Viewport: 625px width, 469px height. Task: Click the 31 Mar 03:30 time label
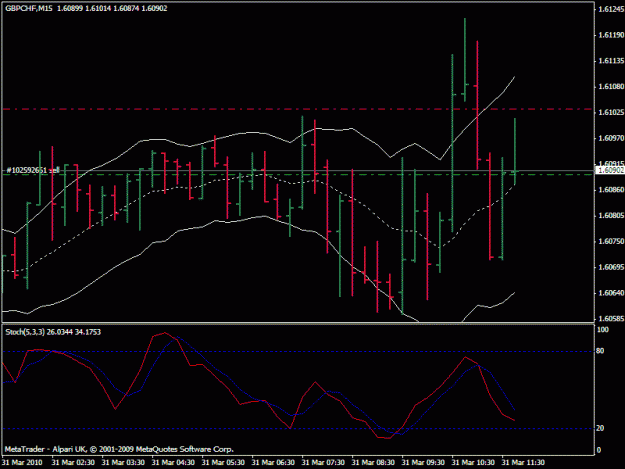point(123,463)
